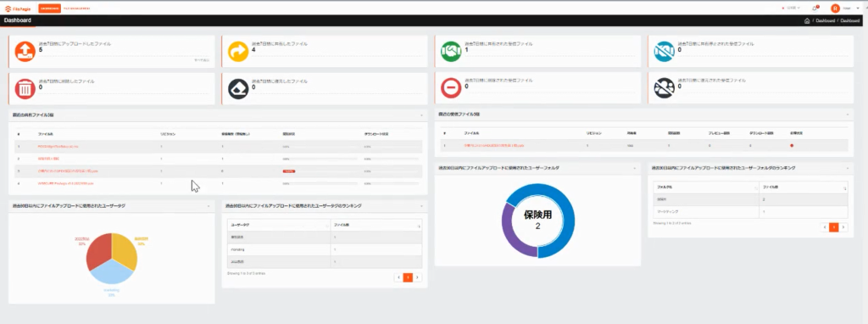The image size is (868, 324).
Task: Open the 日本語 language dropdown
Action: [791, 8]
